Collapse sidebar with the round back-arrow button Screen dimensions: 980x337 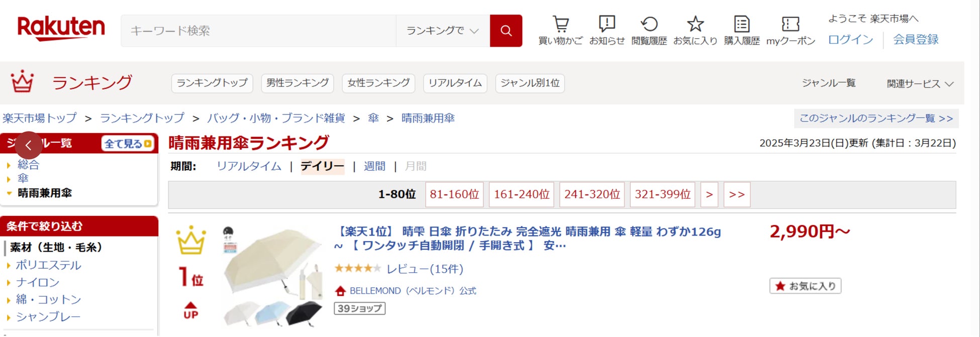tap(29, 146)
